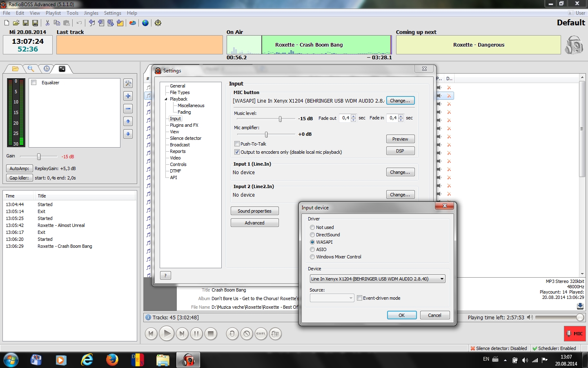Click the Play button in player
Screen dimensions: 588x368
click(167, 334)
